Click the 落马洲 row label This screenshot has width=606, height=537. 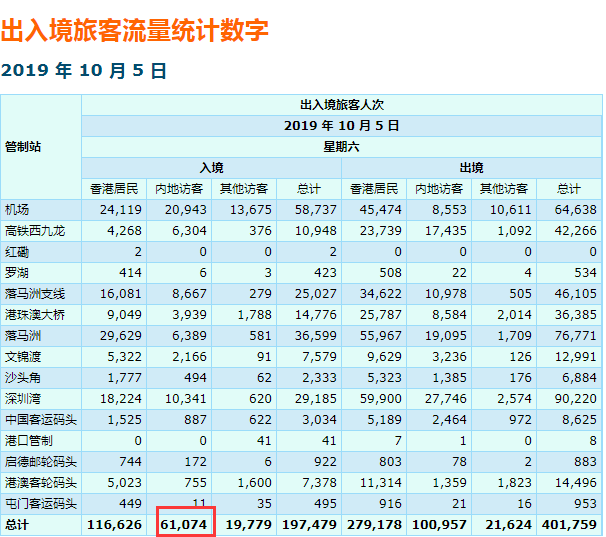(x=23, y=336)
